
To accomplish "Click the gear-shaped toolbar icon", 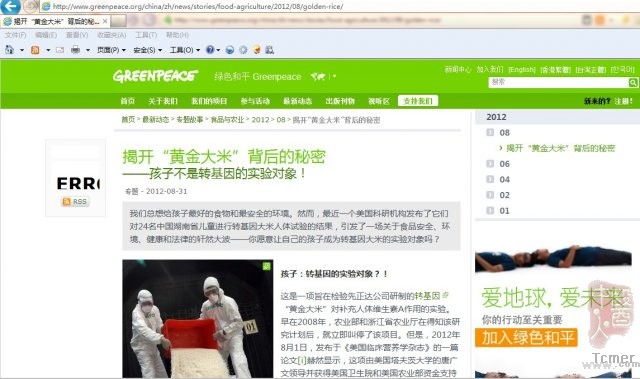I will 243,50.
